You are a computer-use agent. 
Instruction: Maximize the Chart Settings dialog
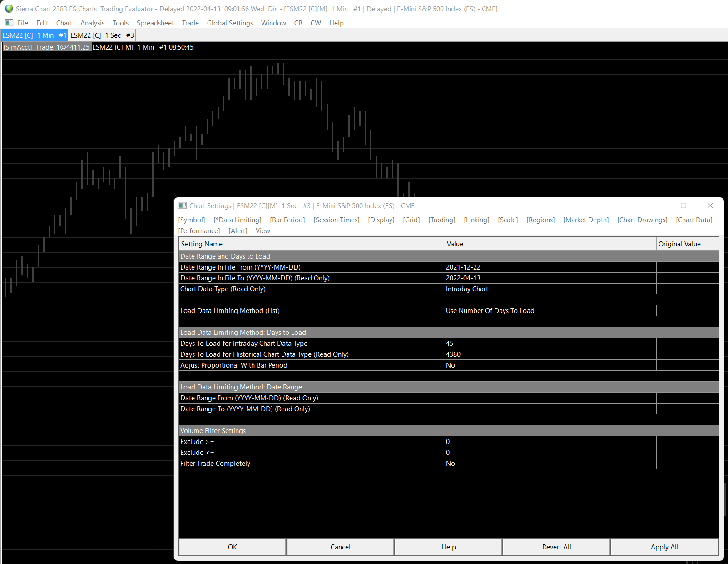point(683,205)
